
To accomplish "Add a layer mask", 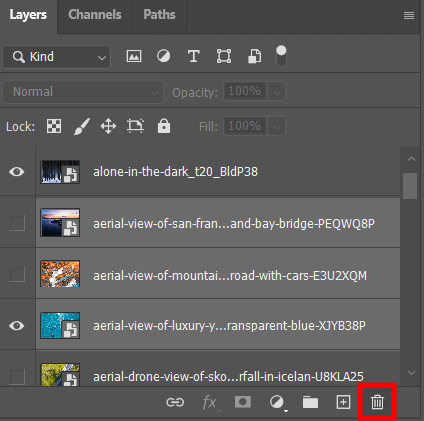I will [x=243, y=402].
